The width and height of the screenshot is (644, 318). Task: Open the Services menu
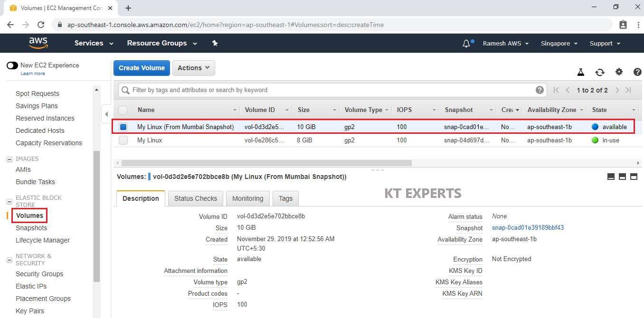click(x=94, y=43)
